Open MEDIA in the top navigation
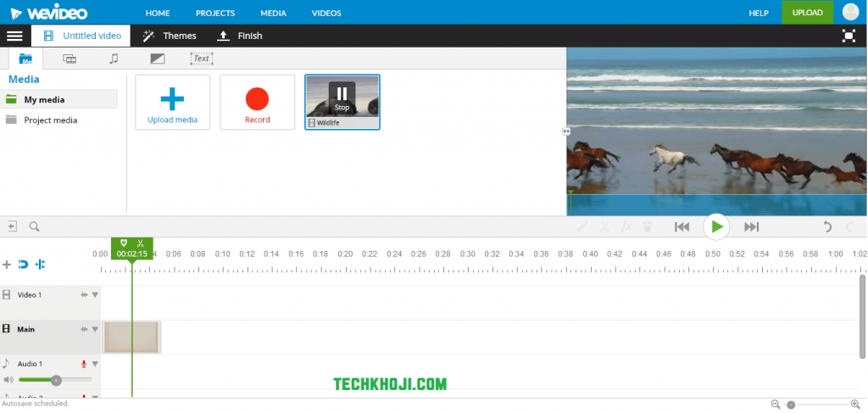This screenshot has height=413, width=868. [274, 13]
